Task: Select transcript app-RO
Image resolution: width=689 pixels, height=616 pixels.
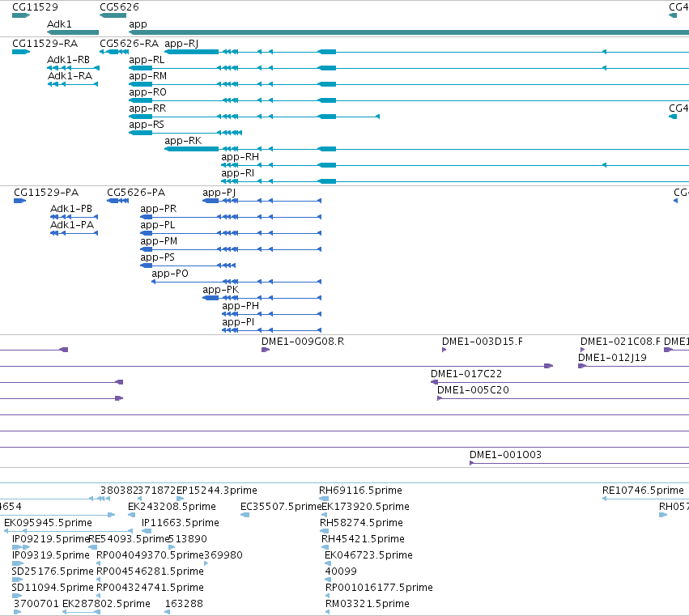Action: (409, 100)
